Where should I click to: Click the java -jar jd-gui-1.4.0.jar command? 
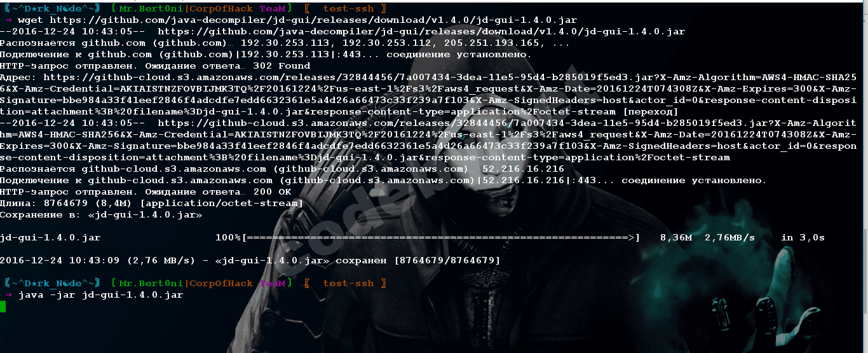101,295
